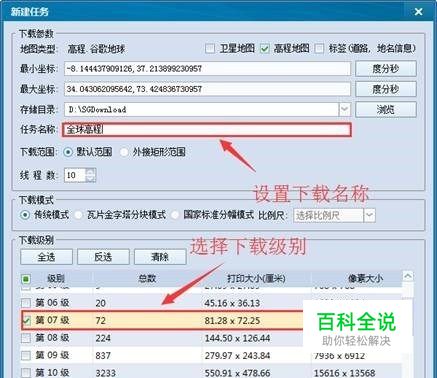Click 度分秒 button beside 最大坐标
Image resolution: width=437 pixels, height=378 pixels.
(x=386, y=89)
